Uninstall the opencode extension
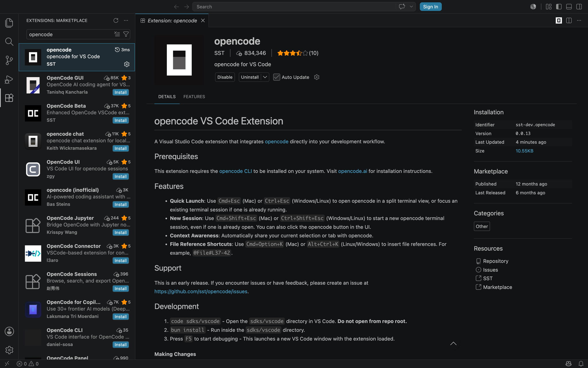The height and width of the screenshot is (368, 588). 250,77
